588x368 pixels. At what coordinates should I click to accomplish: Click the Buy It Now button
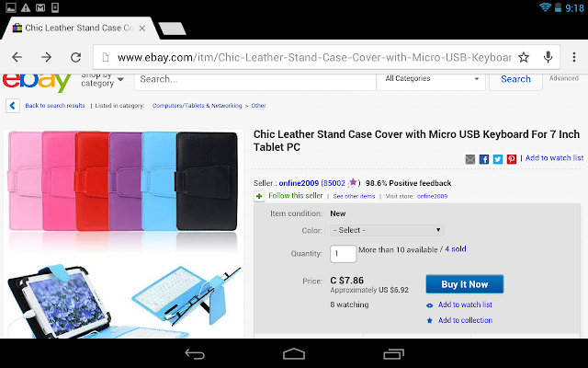point(464,284)
